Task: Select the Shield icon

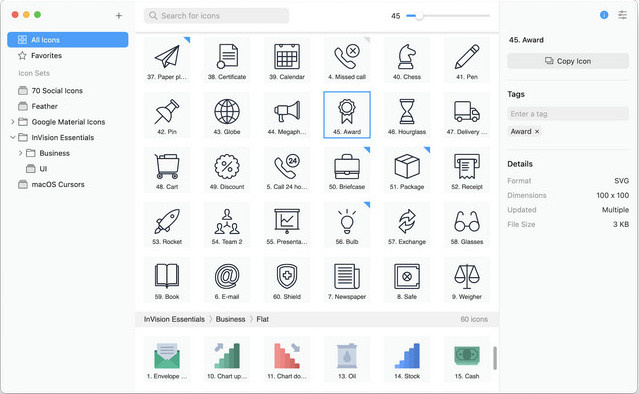Action: coord(287,280)
